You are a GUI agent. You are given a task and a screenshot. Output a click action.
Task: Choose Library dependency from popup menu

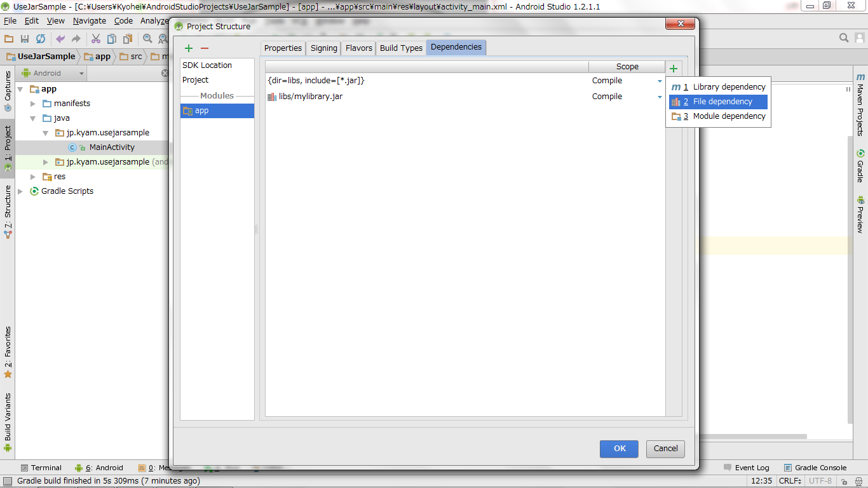(x=719, y=87)
